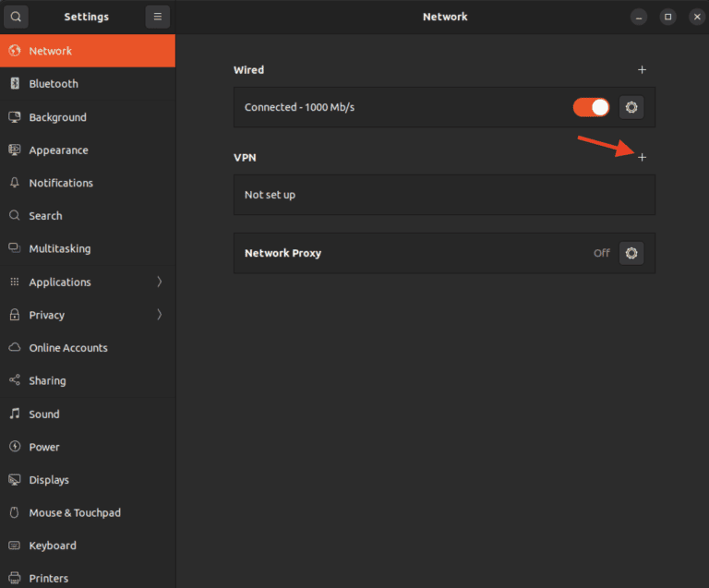Maximize the Settings window
Screen dimensions: 709x588
click(668, 17)
